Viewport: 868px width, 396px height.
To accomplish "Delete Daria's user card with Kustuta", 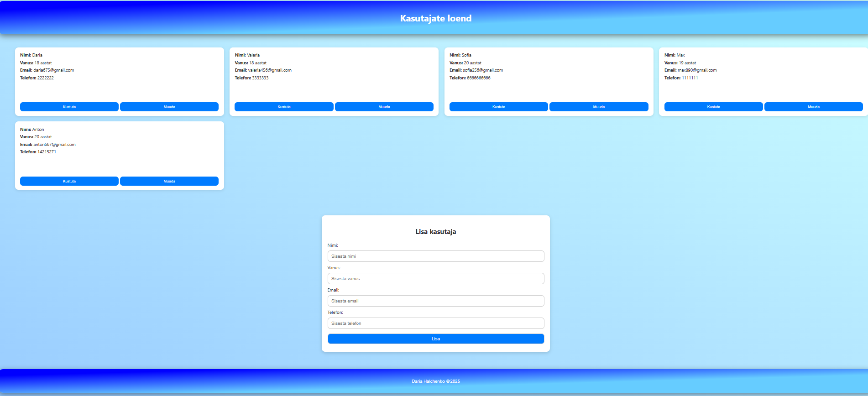I will pos(69,107).
